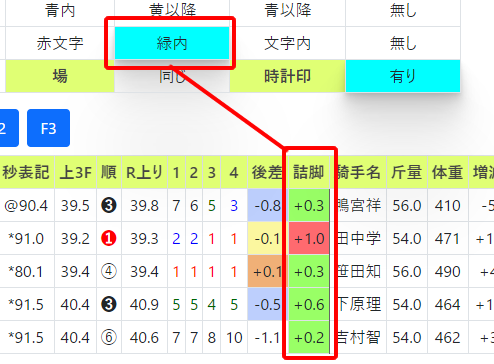Open jockey 吉村智
Viewport: 494px width, 364px height.
pyautogui.click(x=359, y=338)
